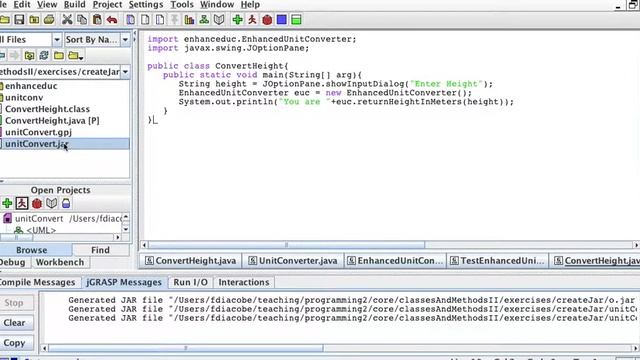Generate UML diagram from main toolbar icon
Viewport: 640px width, 360px height.
click(204, 20)
